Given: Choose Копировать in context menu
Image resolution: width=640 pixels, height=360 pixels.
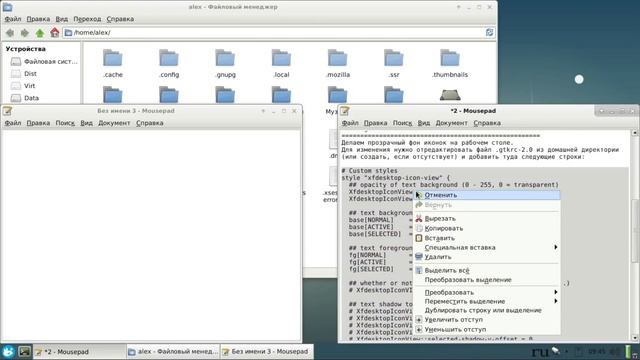Looking at the screenshot, I should click(487, 229).
